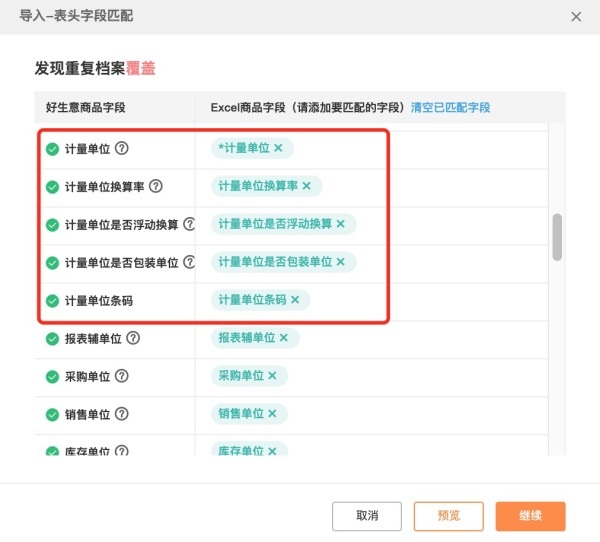Click 清空已匹配字段 link

(x=451, y=107)
